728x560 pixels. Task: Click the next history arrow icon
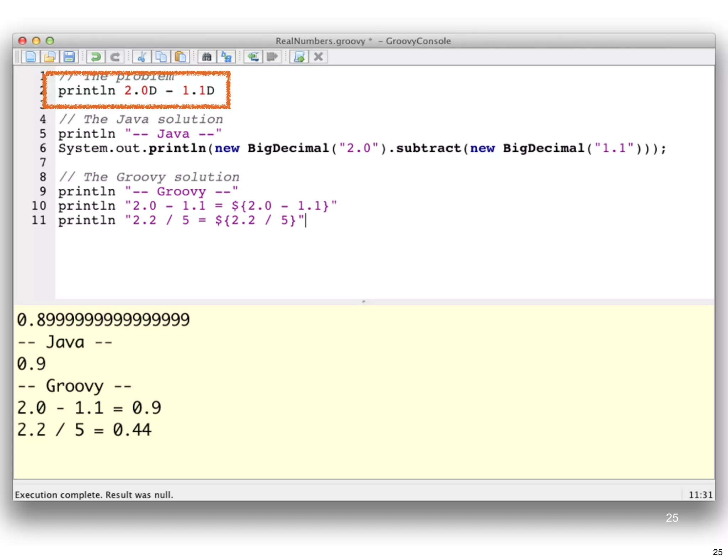pos(272,57)
